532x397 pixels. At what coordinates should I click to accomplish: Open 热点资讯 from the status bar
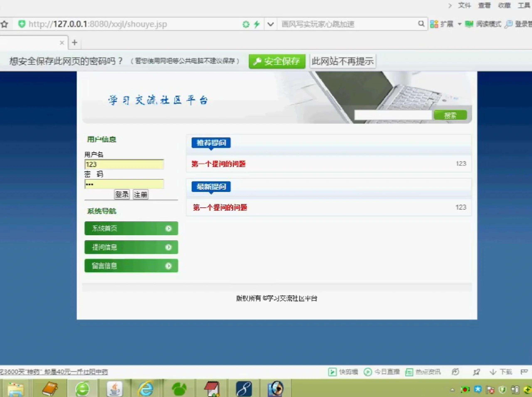coord(424,372)
